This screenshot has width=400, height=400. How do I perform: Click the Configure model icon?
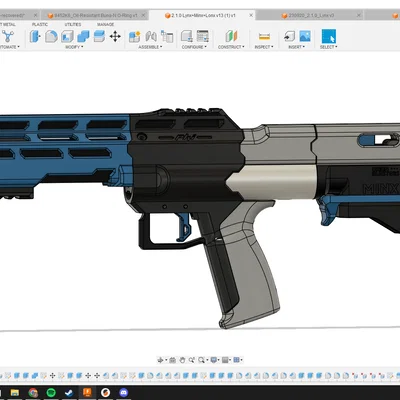point(187,36)
